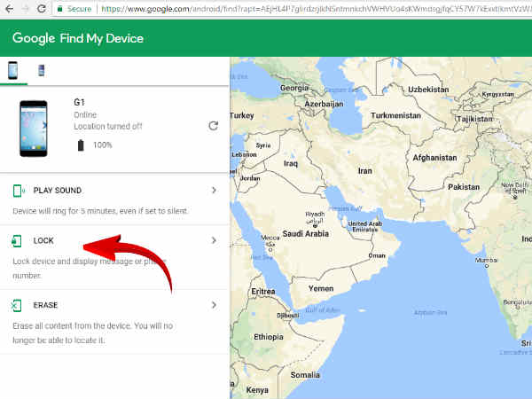Image resolution: width=532 pixels, height=399 pixels.
Task: Click the Eritrea label on the map
Action: pyautogui.click(x=263, y=292)
